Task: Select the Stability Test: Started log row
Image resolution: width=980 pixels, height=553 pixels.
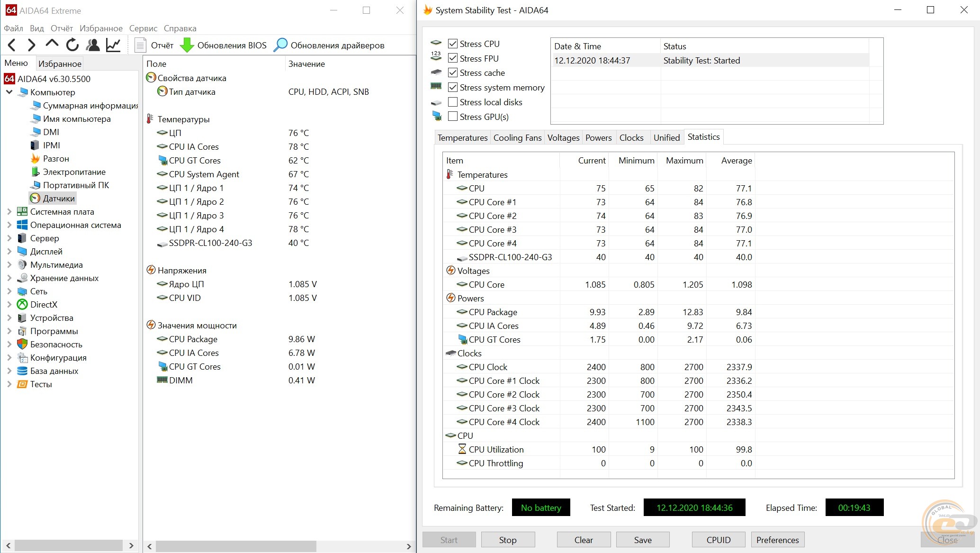Action: tap(711, 60)
